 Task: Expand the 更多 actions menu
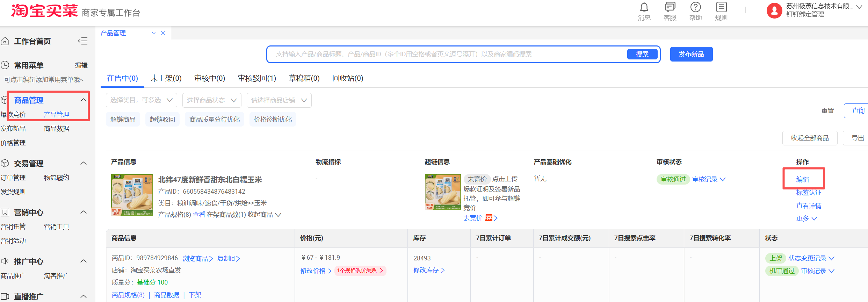click(806, 218)
